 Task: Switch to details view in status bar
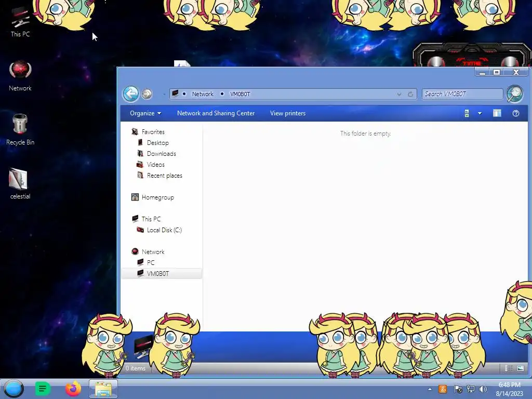[509, 368]
